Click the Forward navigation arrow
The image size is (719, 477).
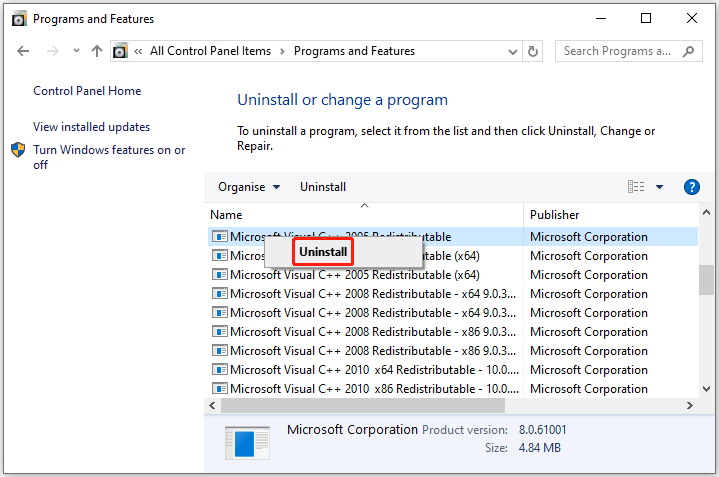(x=53, y=51)
